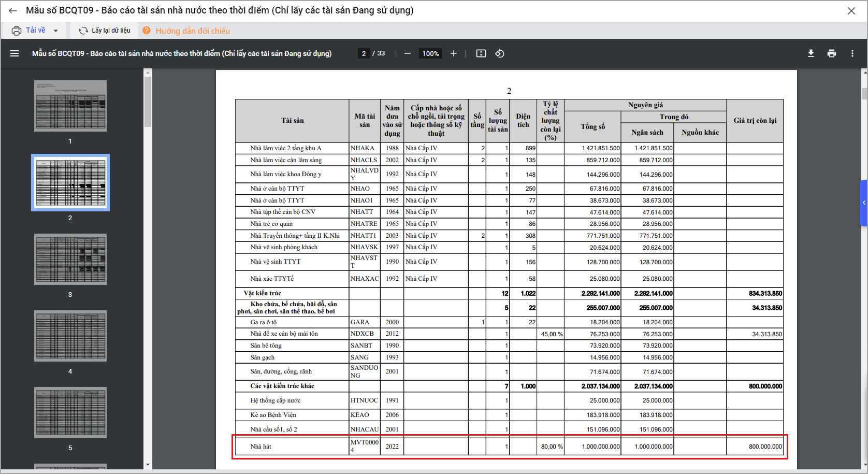Expand the blue side panel handle
868x474 pixels.
pos(863,203)
